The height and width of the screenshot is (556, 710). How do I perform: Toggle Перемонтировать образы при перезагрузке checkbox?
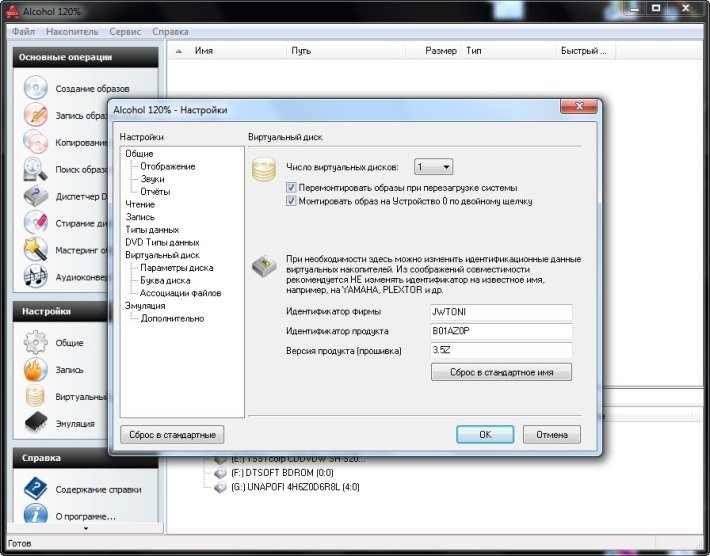[x=292, y=187]
